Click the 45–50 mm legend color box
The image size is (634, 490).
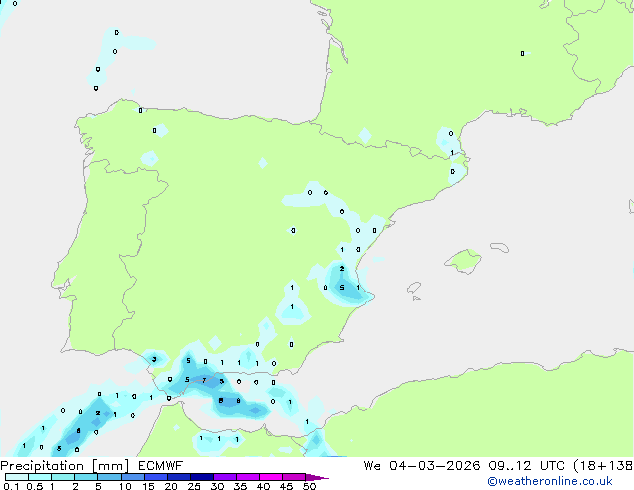pos(294,477)
